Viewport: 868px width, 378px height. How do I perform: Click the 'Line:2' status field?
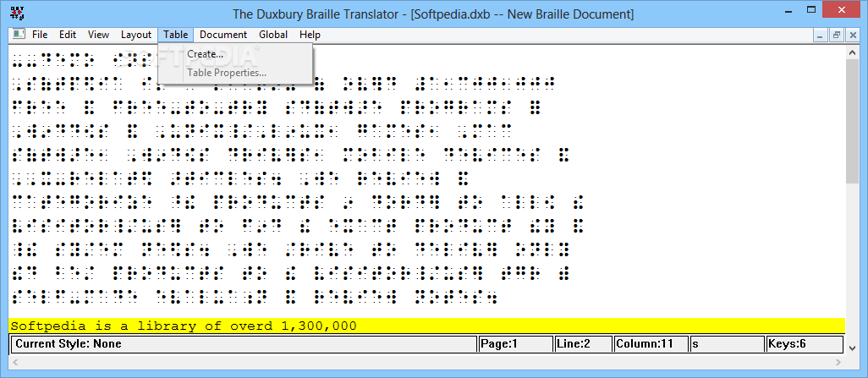pyautogui.click(x=584, y=343)
